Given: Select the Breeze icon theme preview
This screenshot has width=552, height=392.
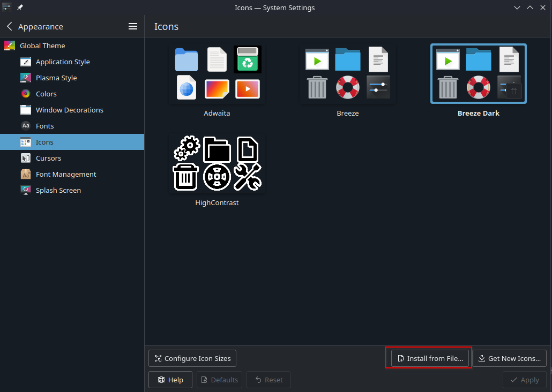Looking at the screenshot, I should (348, 74).
